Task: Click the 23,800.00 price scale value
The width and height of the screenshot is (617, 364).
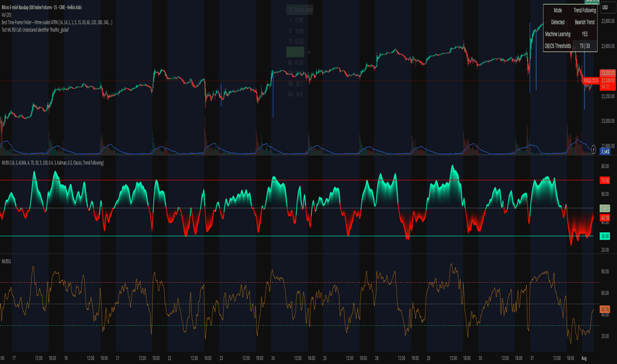Action: [x=608, y=21]
